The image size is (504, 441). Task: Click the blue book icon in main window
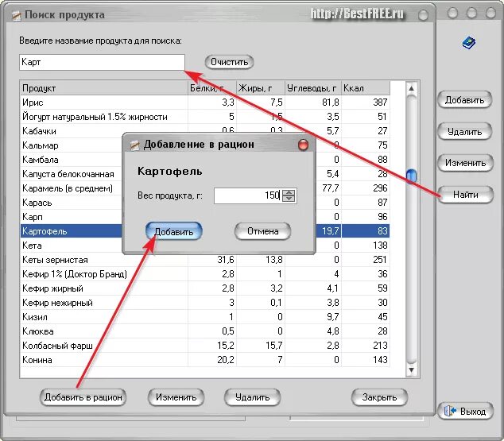469,43
